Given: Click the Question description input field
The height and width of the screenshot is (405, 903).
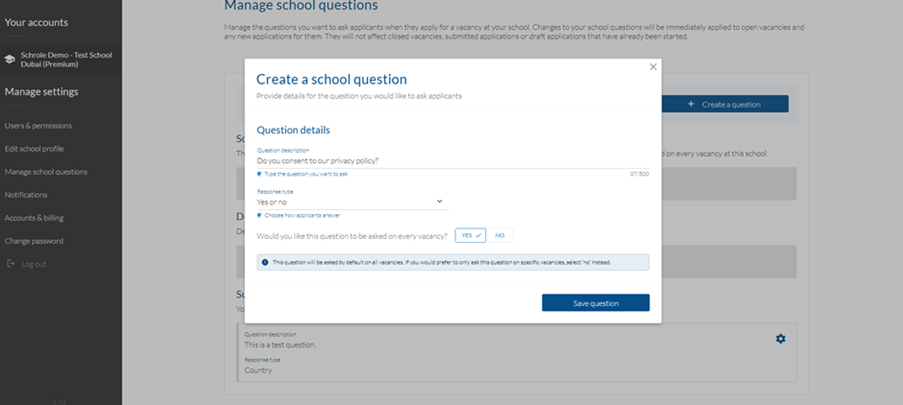Looking at the screenshot, I should click(x=453, y=161).
